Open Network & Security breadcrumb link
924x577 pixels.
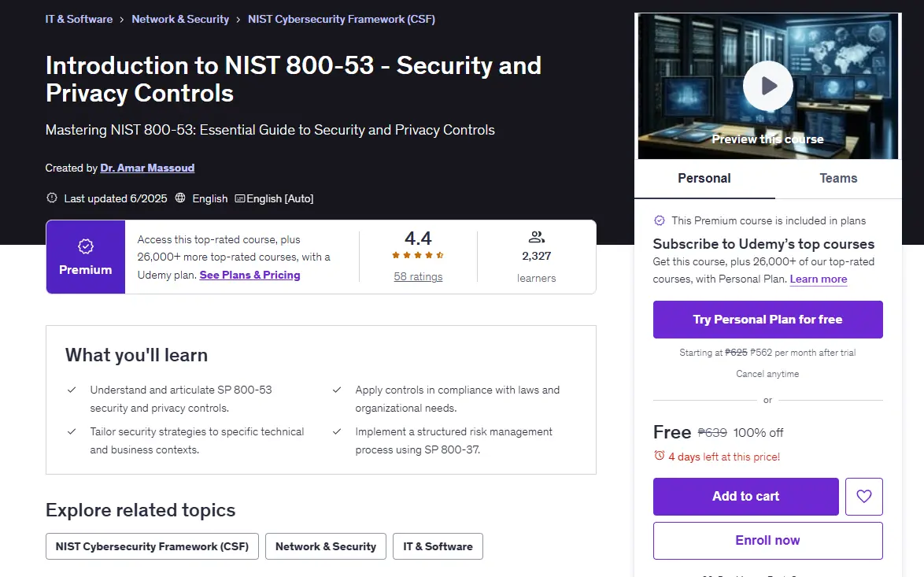coord(180,19)
